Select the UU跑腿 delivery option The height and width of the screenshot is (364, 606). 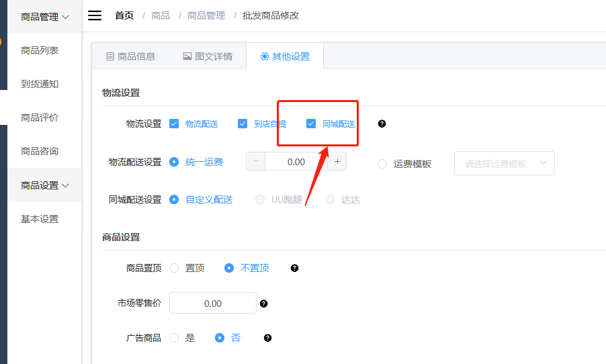(x=260, y=199)
